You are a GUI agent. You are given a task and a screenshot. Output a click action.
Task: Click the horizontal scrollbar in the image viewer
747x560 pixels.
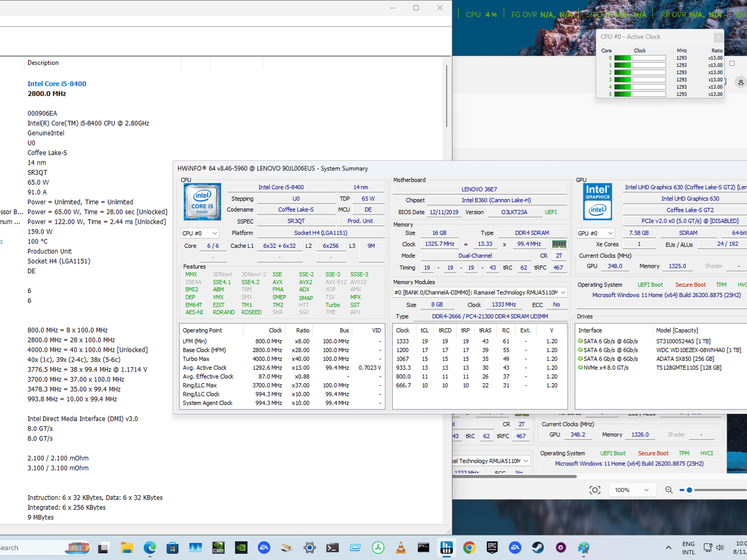(514, 476)
